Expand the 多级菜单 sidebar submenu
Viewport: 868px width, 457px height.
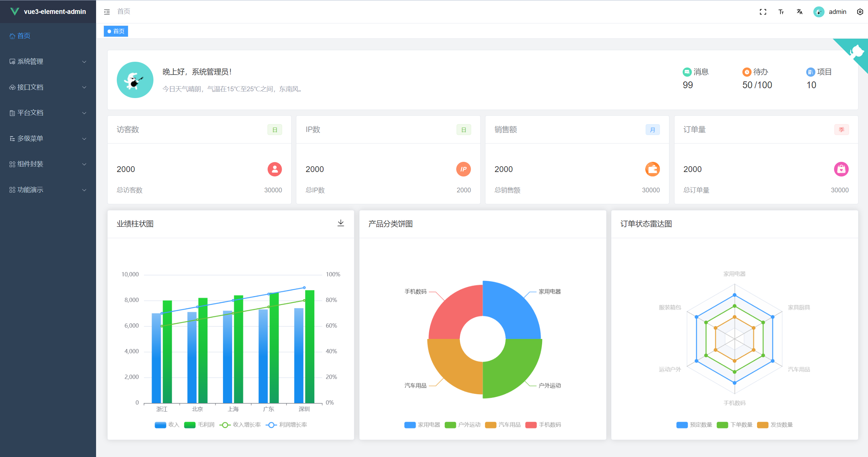(x=48, y=138)
